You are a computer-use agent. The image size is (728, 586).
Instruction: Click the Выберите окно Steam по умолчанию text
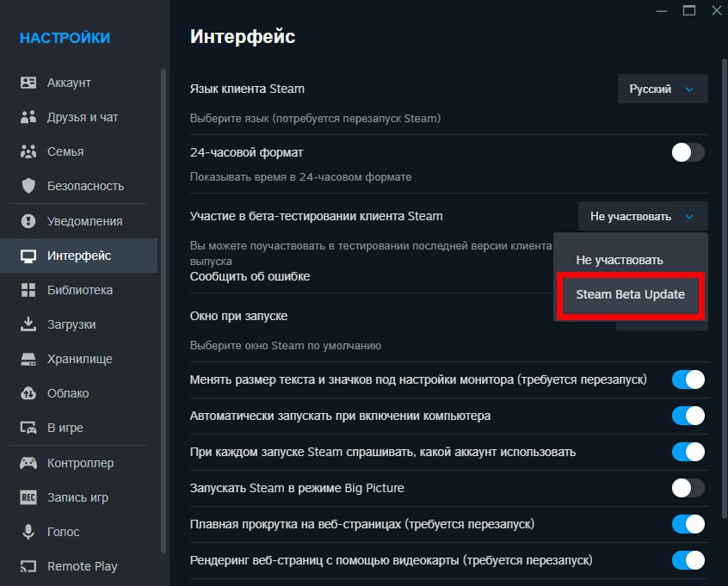(x=286, y=345)
